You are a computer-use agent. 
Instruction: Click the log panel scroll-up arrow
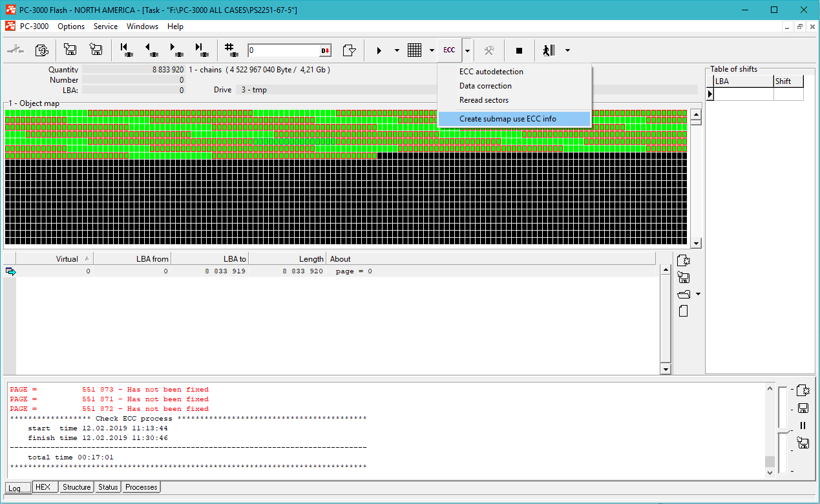770,389
